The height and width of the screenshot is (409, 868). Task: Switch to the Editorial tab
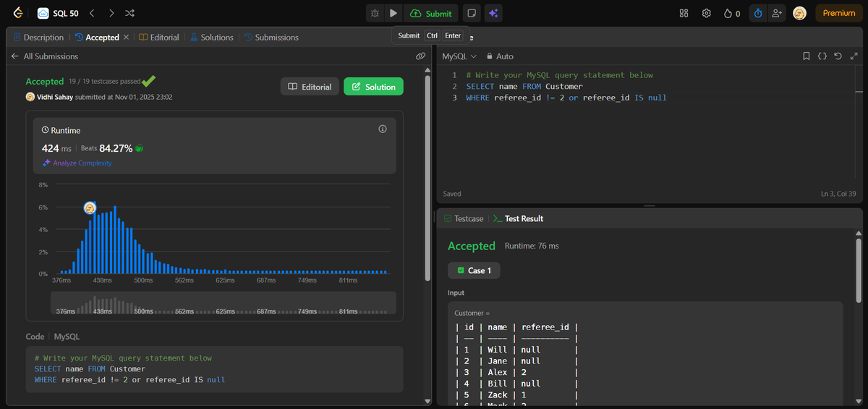(159, 37)
